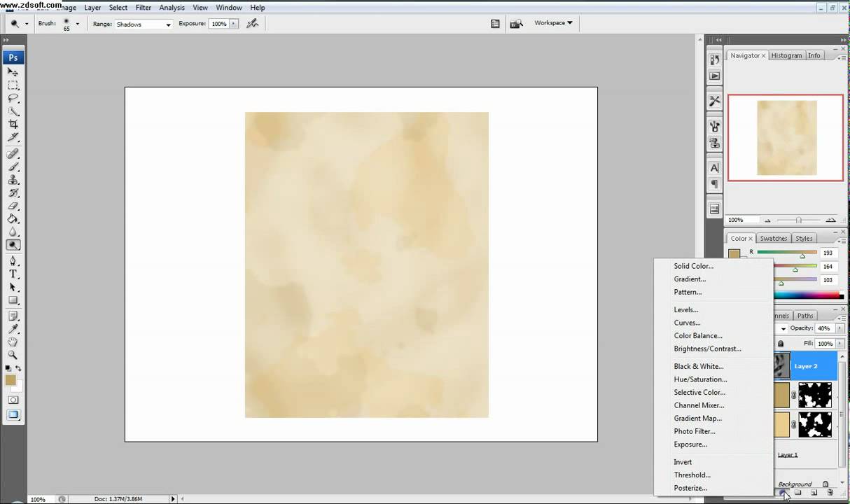Open the tool preset picker arrow
850x504 pixels.
(x=27, y=24)
